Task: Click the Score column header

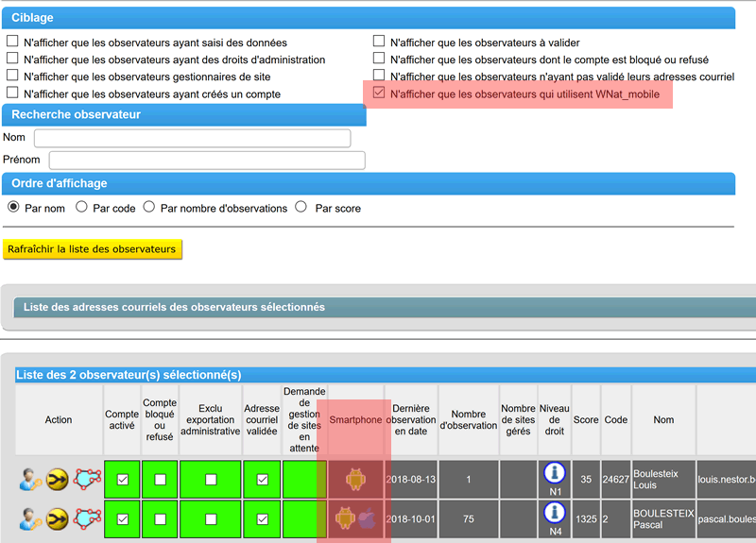Action: coord(586,419)
